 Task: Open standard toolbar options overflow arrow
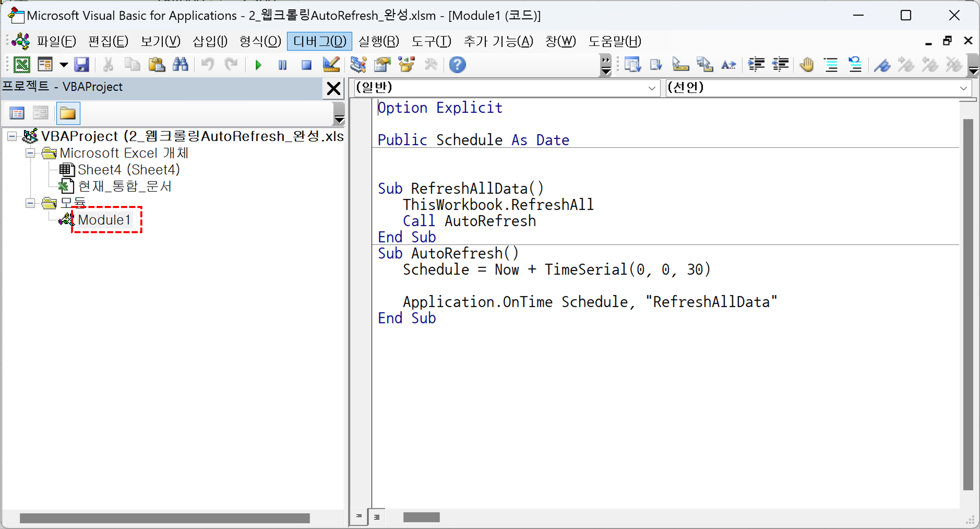[606, 66]
